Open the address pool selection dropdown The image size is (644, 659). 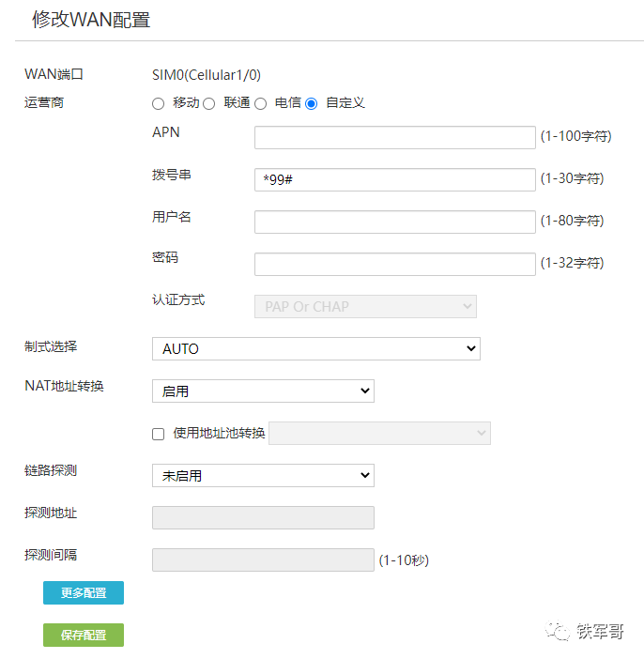379,433
